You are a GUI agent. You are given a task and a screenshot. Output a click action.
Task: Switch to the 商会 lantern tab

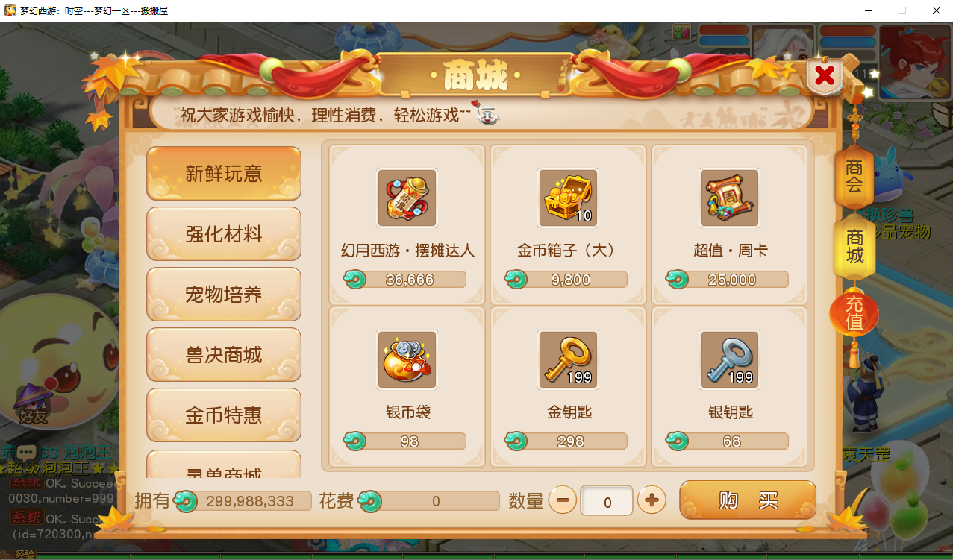[x=854, y=176]
